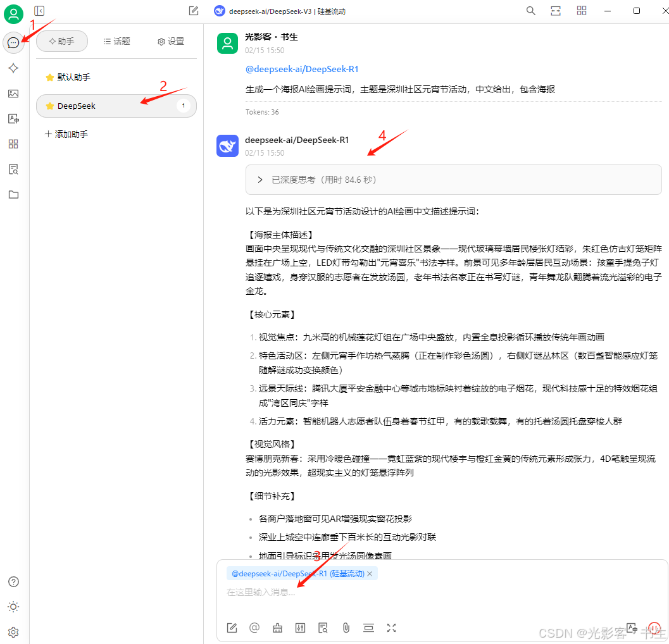The height and width of the screenshot is (644, 669).
Task: Collapse the assistants side panel
Action: tap(39, 11)
